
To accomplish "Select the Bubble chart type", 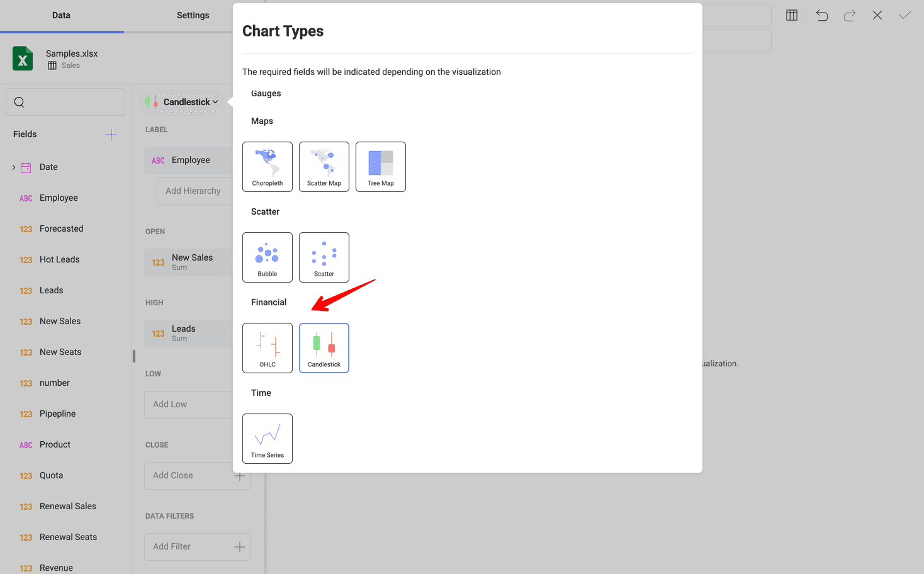I will 268,257.
